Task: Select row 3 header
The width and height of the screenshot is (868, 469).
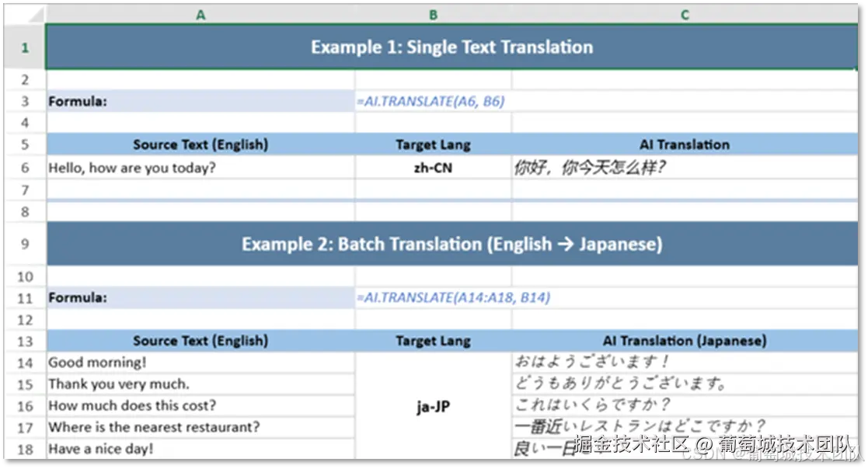Action: (x=25, y=101)
